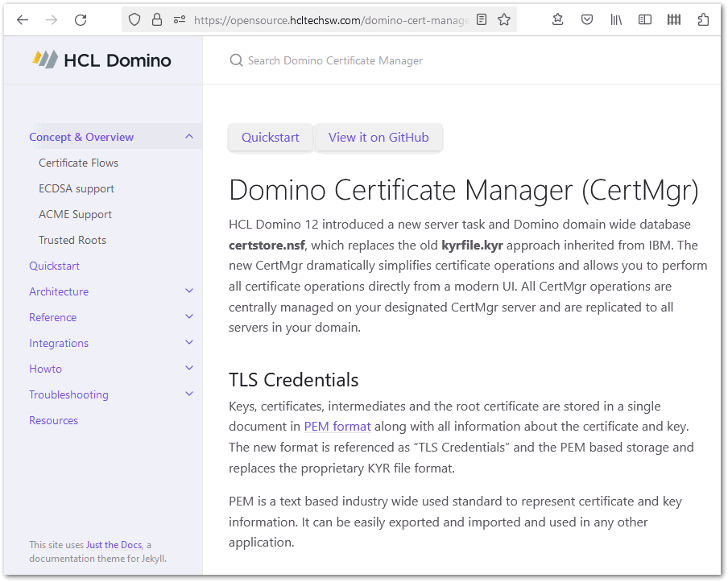The width and height of the screenshot is (728, 582).
Task: Focus the Search Domino Certificate Manager field
Action: pos(335,61)
